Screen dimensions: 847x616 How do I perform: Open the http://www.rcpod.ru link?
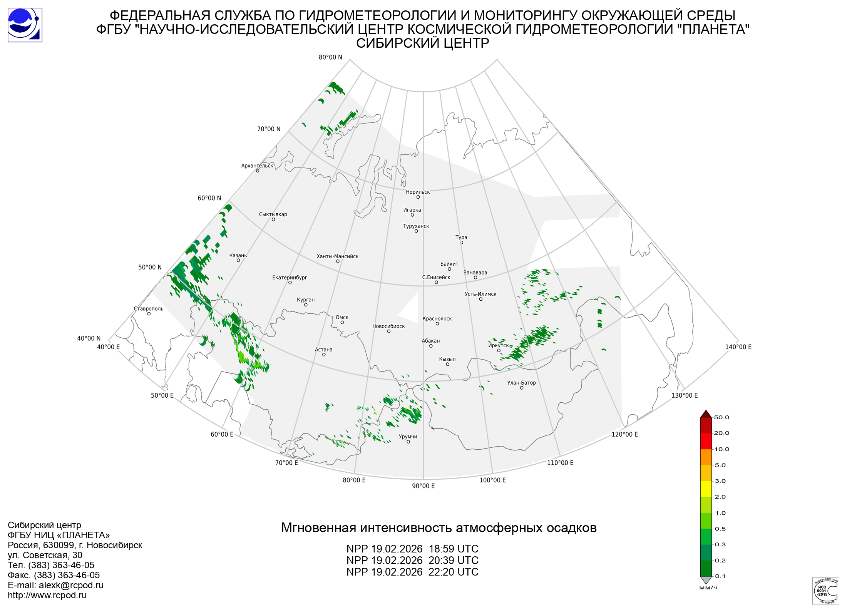47,595
